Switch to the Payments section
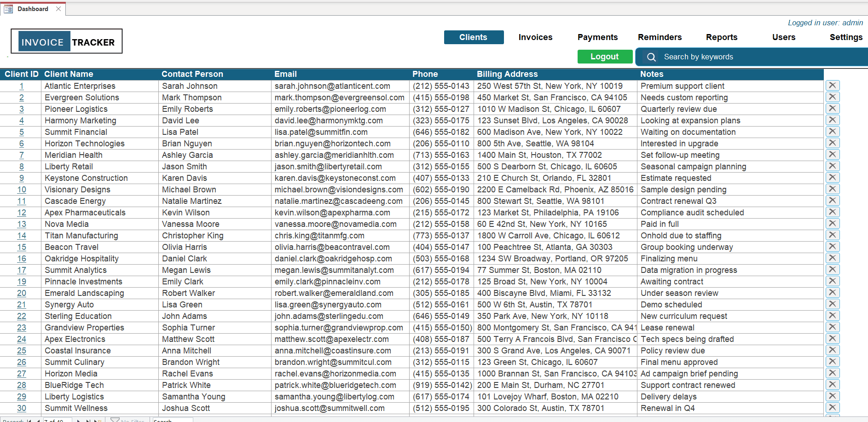This screenshot has height=422, width=868. click(x=597, y=37)
